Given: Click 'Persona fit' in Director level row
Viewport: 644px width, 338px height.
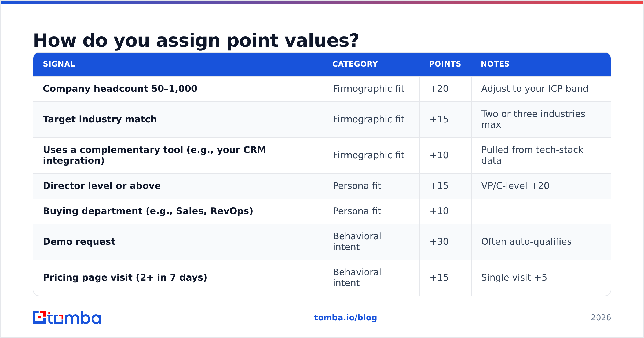Looking at the screenshot, I should click(x=357, y=186).
